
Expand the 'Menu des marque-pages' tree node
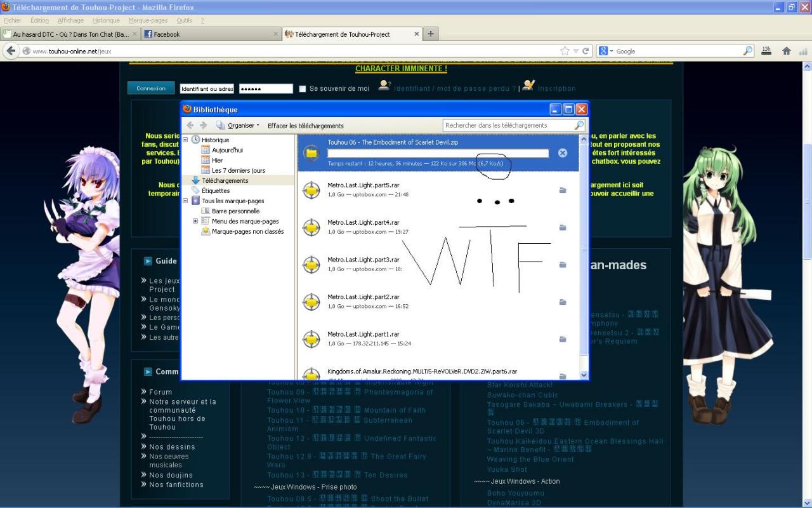click(x=195, y=221)
